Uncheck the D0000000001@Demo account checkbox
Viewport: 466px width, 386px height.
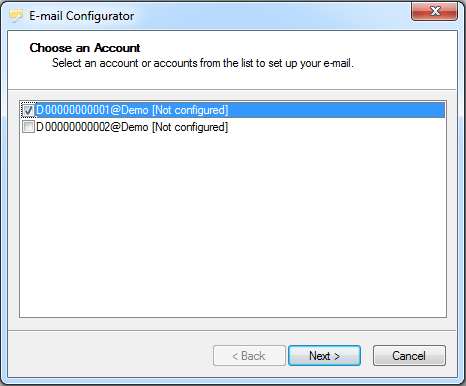[x=28, y=110]
